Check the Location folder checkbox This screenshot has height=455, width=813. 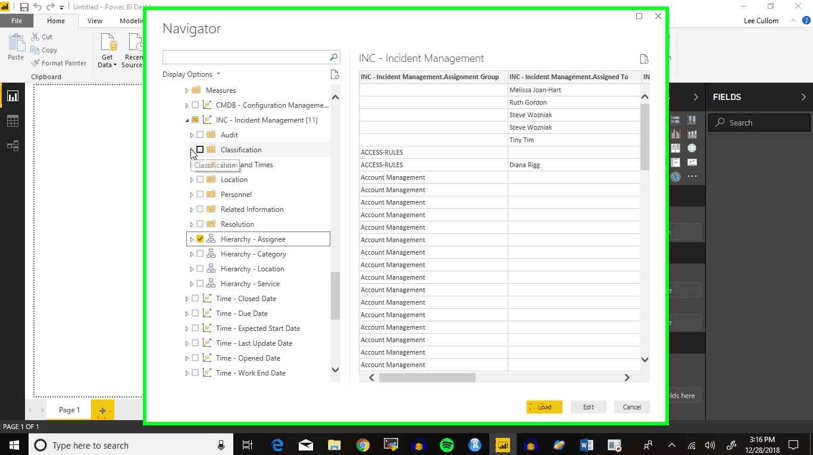[x=200, y=179]
